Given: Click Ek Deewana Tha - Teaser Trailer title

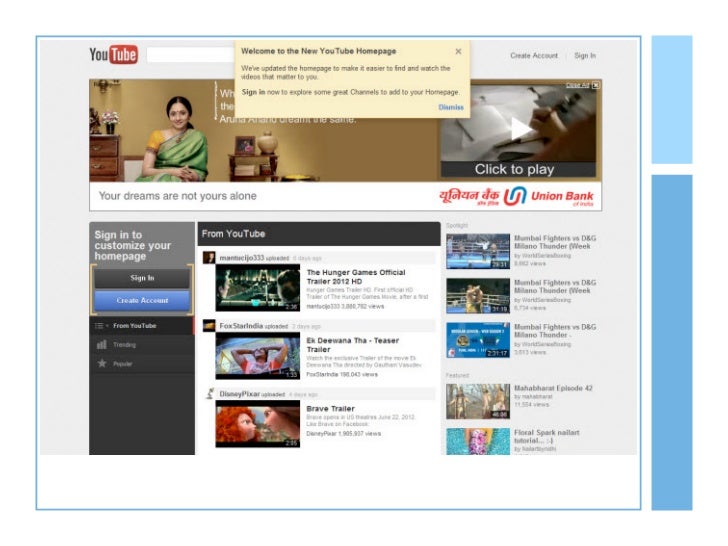Looking at the screenshot, I should pos(352,345).
